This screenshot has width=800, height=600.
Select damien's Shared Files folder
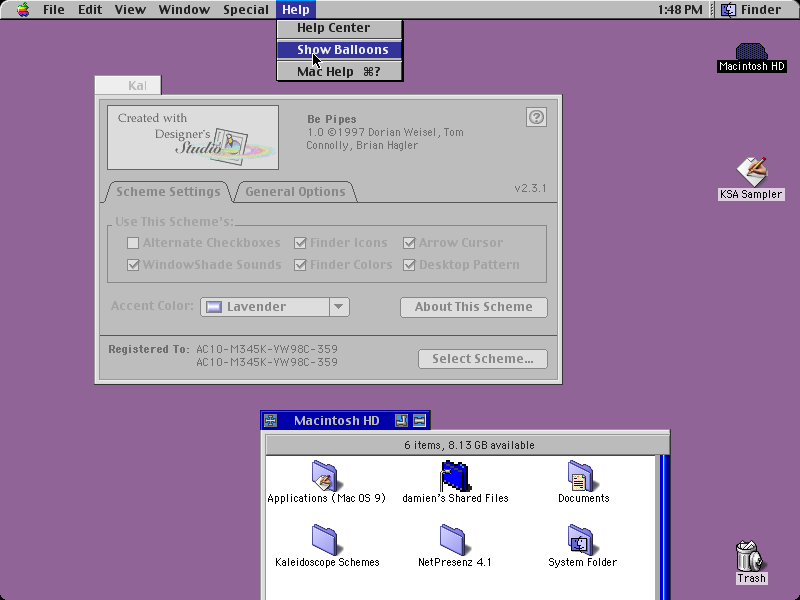coord(455,482)
